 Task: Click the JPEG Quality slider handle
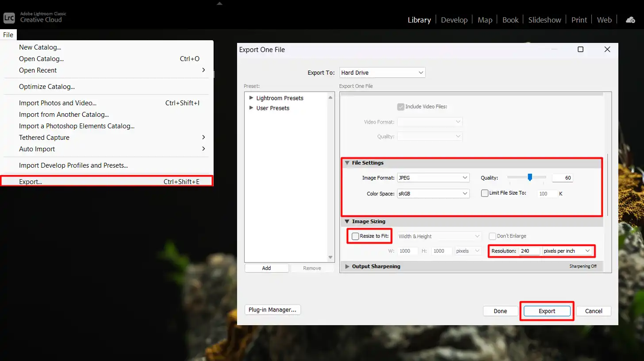coord(530,177)
